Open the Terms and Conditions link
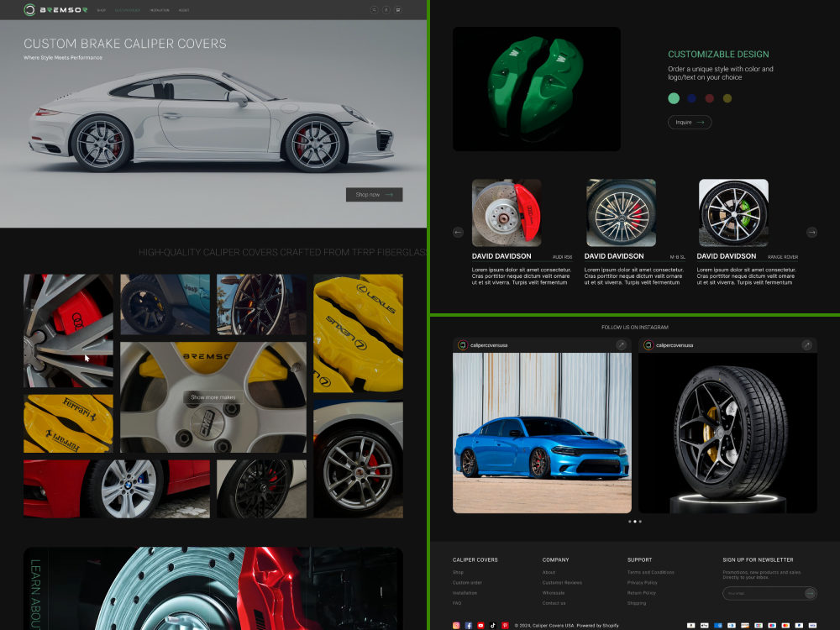The width and height of the screenshot is (840, 630). [651, 572]
